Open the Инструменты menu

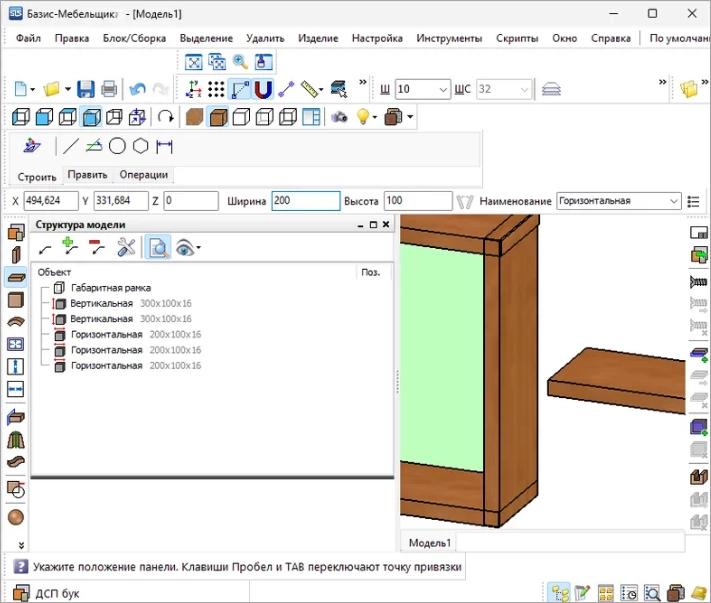(x=449, y=38)
